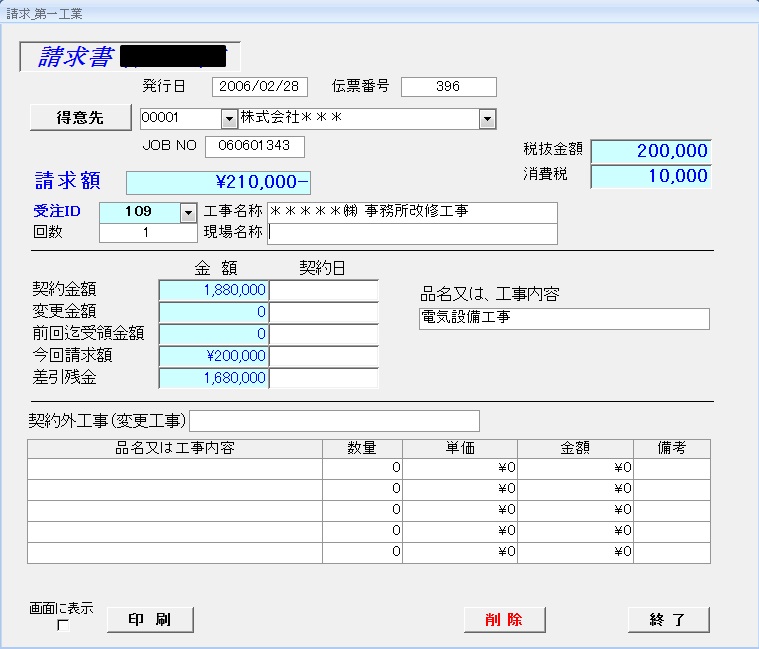Select the 契約金額 amount field
This screenshot has width=759, height=649.
(213, 290)
